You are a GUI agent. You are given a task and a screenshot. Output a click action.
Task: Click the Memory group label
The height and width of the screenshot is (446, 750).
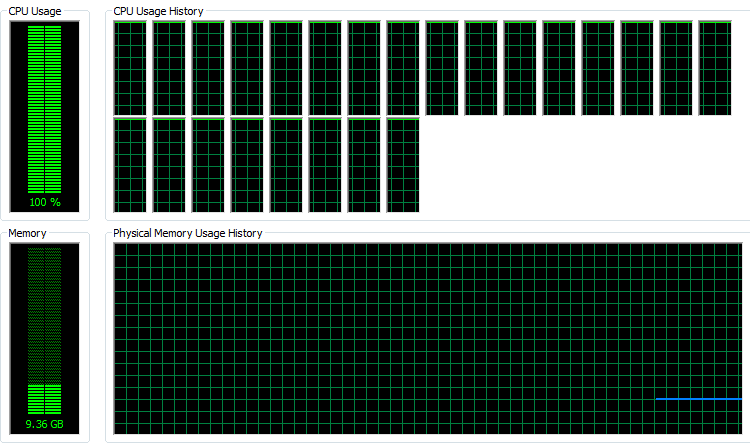point(27,233)
